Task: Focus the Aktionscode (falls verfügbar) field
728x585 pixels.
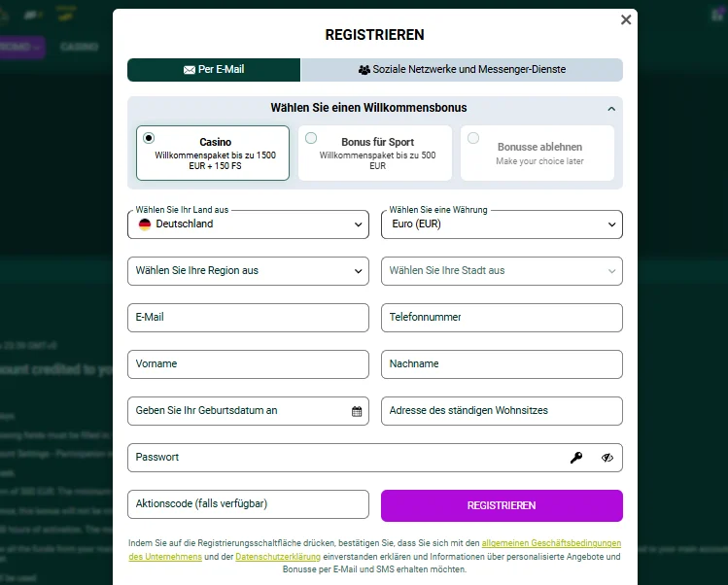Action: coord(248,504)
